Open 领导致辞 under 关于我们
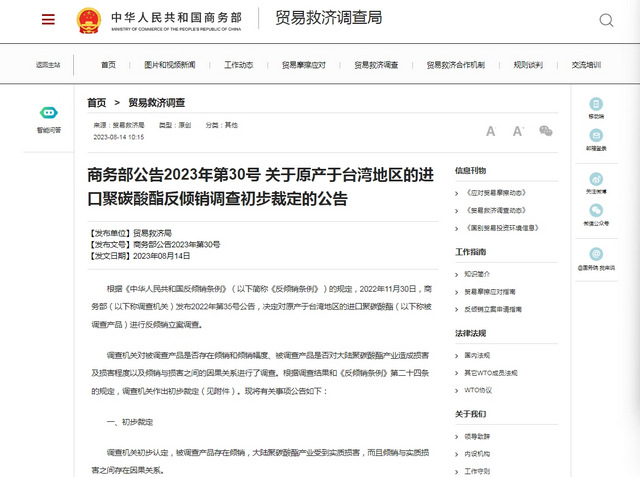This screenshot has height=477, width=640. [477, 437]
